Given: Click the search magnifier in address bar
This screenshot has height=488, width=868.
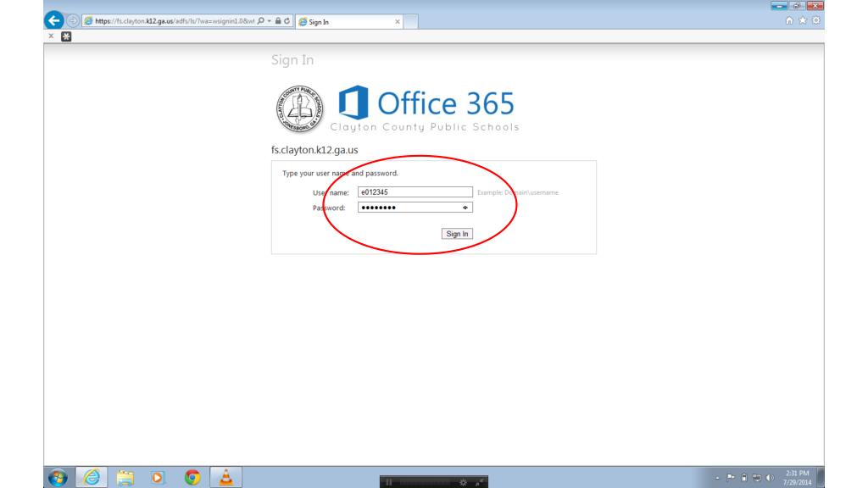Looking at the screenshot, I should click(x=261, y=21).
